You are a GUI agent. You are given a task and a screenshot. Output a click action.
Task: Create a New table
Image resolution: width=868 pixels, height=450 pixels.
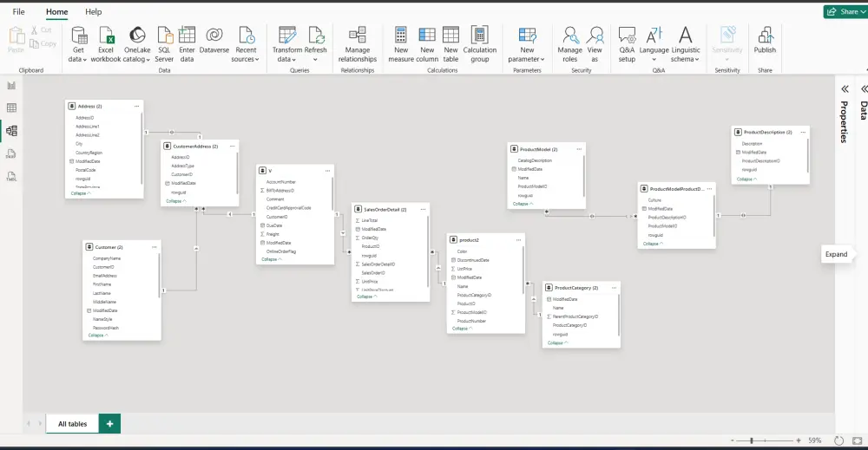click(450, 45)
